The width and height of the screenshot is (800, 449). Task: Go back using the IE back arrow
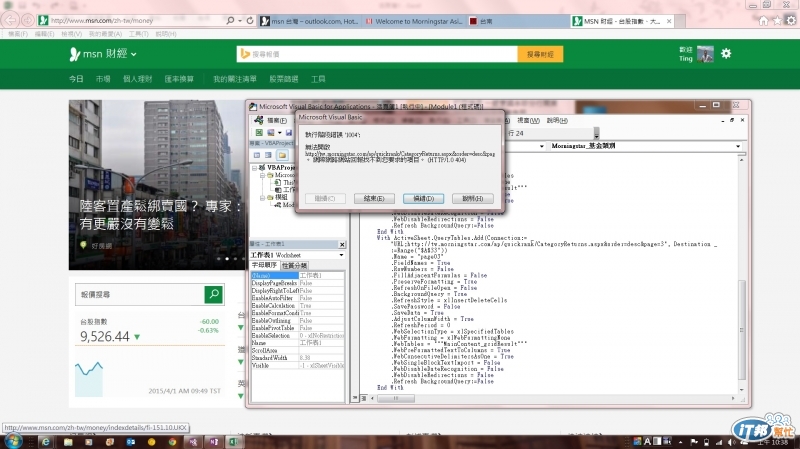click(x=11, y=20)
